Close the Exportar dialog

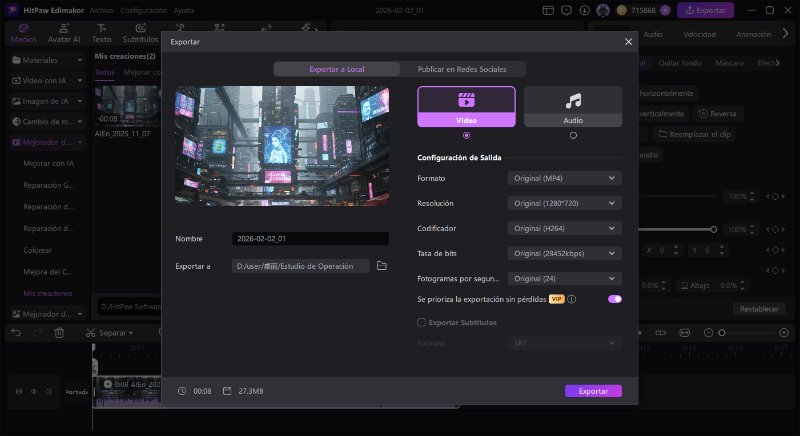(629, 42)
